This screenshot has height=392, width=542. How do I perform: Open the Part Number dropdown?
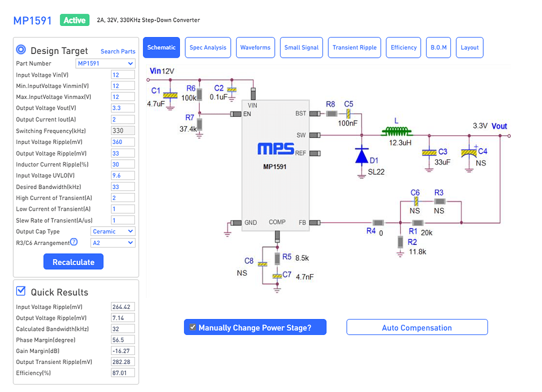[105, 63]
